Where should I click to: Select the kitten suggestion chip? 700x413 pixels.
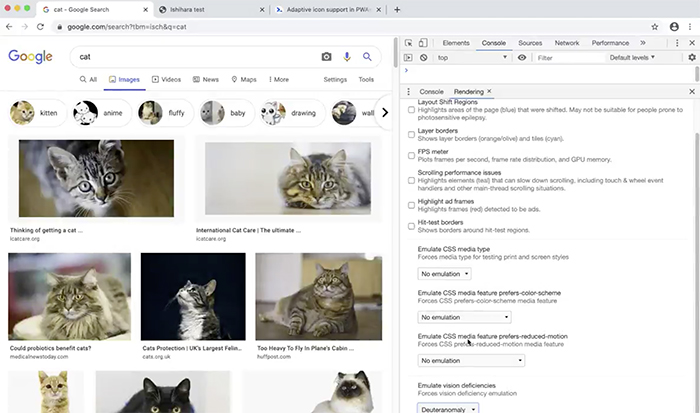tap(37, 113)
